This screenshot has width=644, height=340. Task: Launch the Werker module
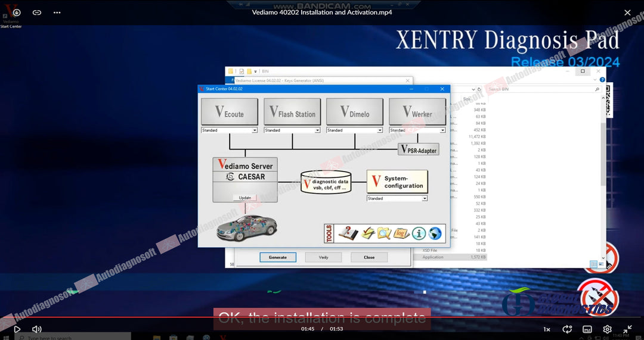[x=417, y=111]
